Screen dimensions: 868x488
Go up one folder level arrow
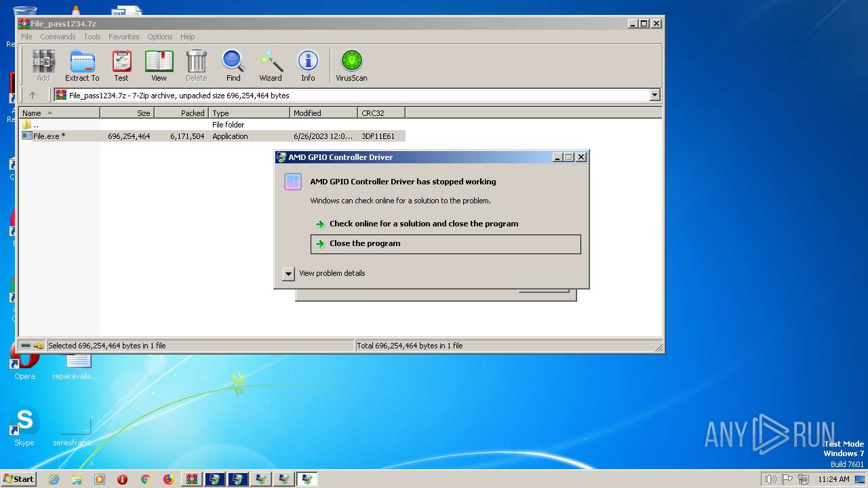coord(32,96)
